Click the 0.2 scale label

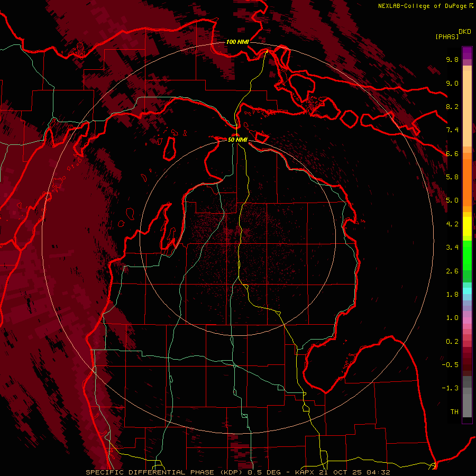(452, 342)
